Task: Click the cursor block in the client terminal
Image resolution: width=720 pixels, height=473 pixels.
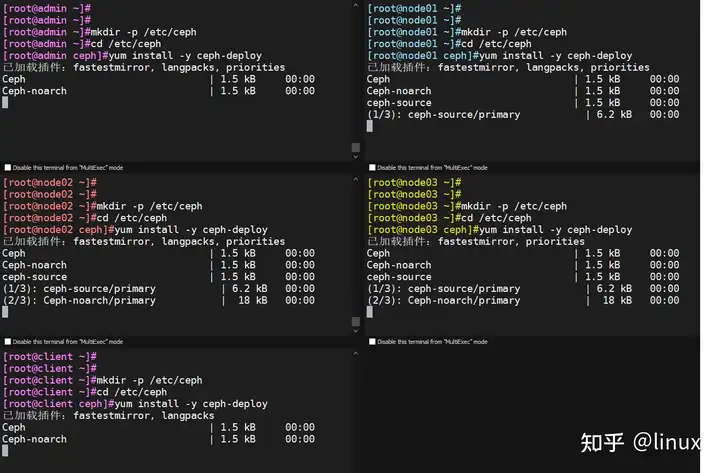Action: (5, 451)
